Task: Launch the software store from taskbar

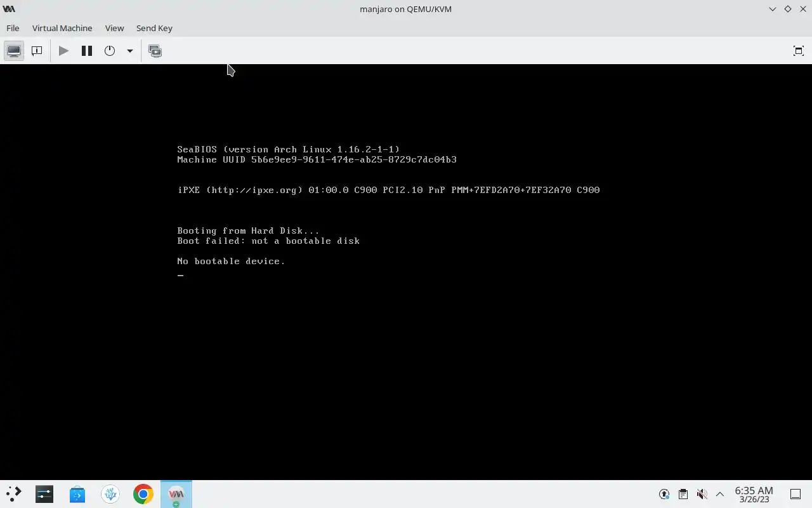Action: pyautogui.click(x=77, y=494)
